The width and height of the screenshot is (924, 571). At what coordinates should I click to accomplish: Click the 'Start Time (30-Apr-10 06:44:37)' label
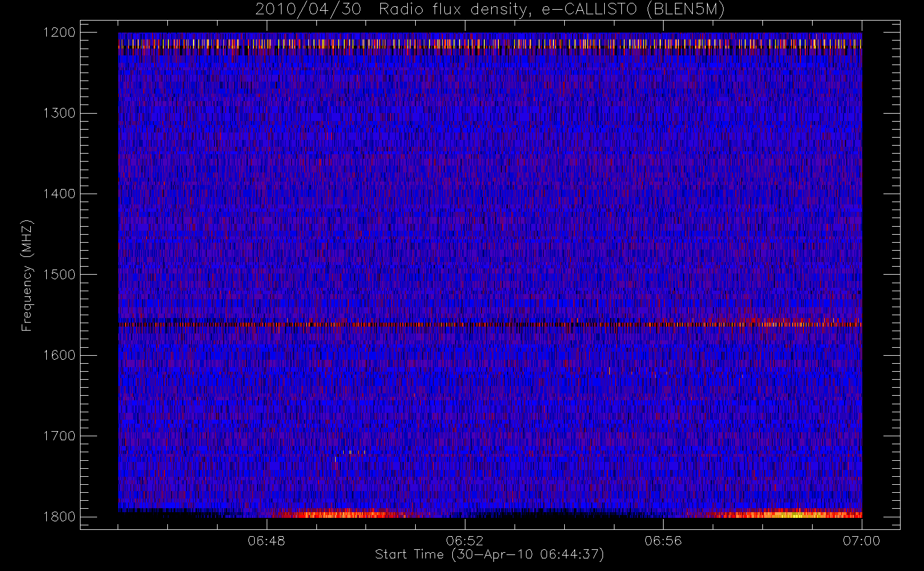(489, 554)
